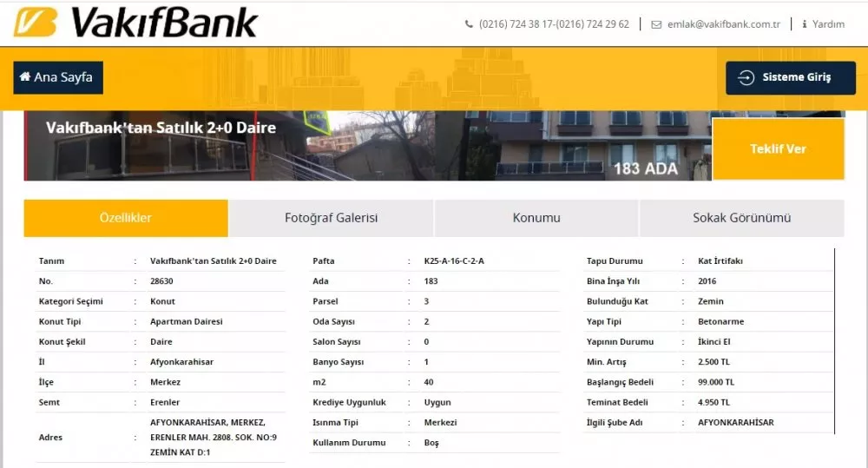Viewport: 868px width, 468px height.
Task: Open the Konumu tab
Action: 536,218
